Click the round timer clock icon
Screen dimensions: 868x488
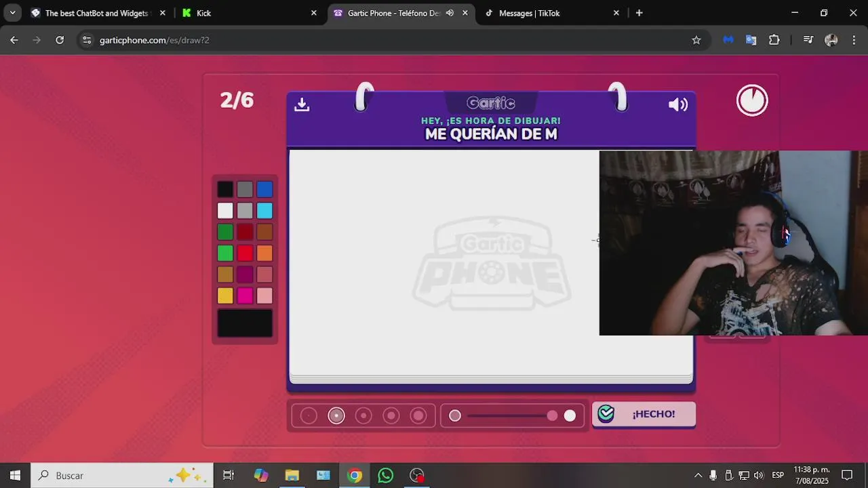tap(752, 100)
